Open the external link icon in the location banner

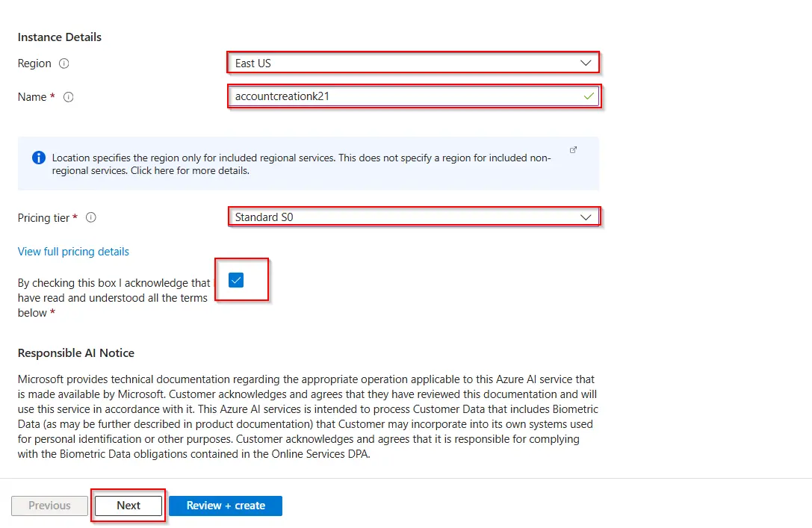[x=574, y=150]
